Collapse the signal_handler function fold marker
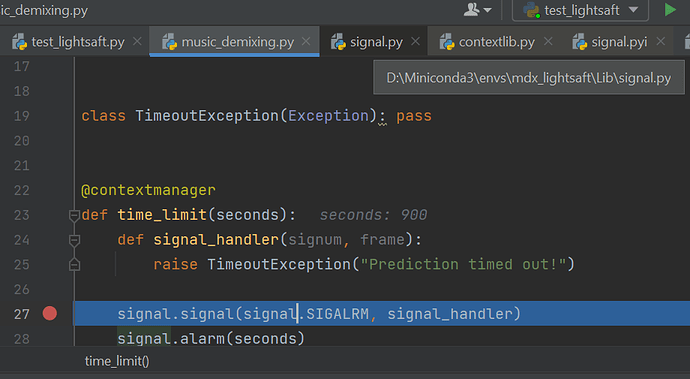The height and width of the screenshot is (379, 690). pos(74,240)
